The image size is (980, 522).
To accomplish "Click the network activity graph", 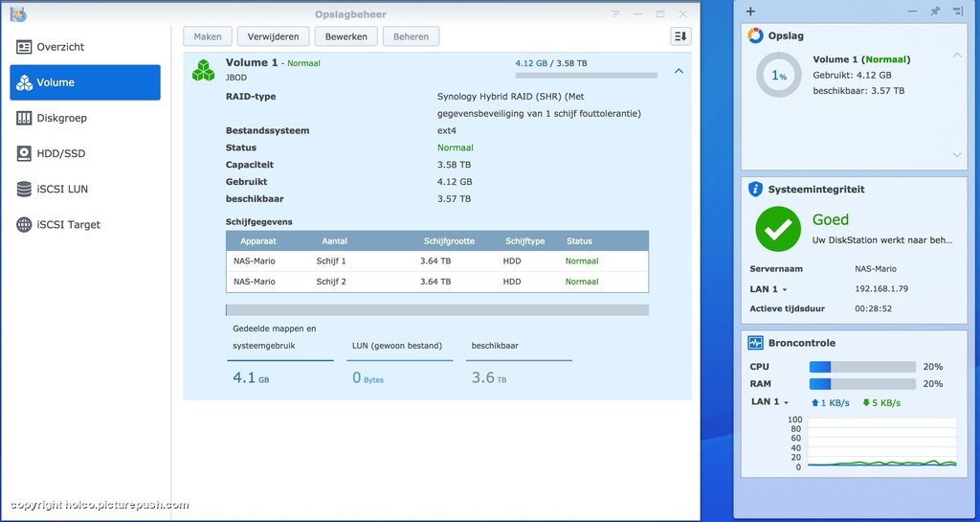I will (x=881, y=443).
